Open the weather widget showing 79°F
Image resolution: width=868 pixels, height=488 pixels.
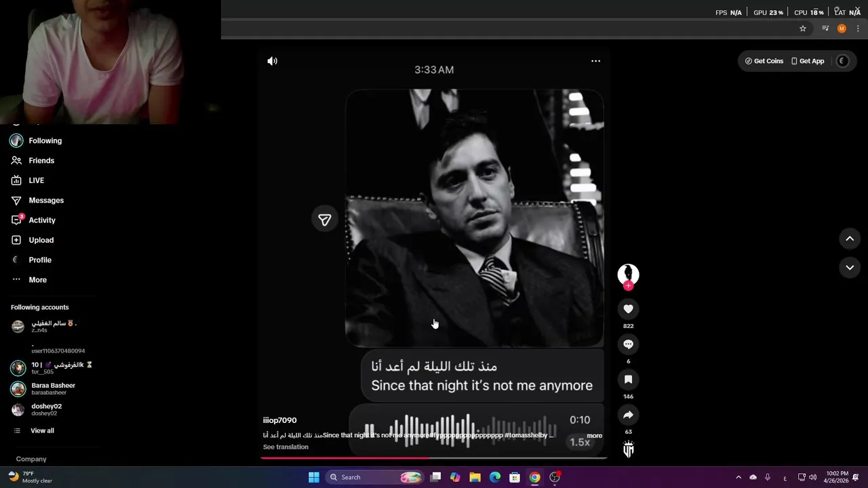pyautogui.click(x=30, y=477)
